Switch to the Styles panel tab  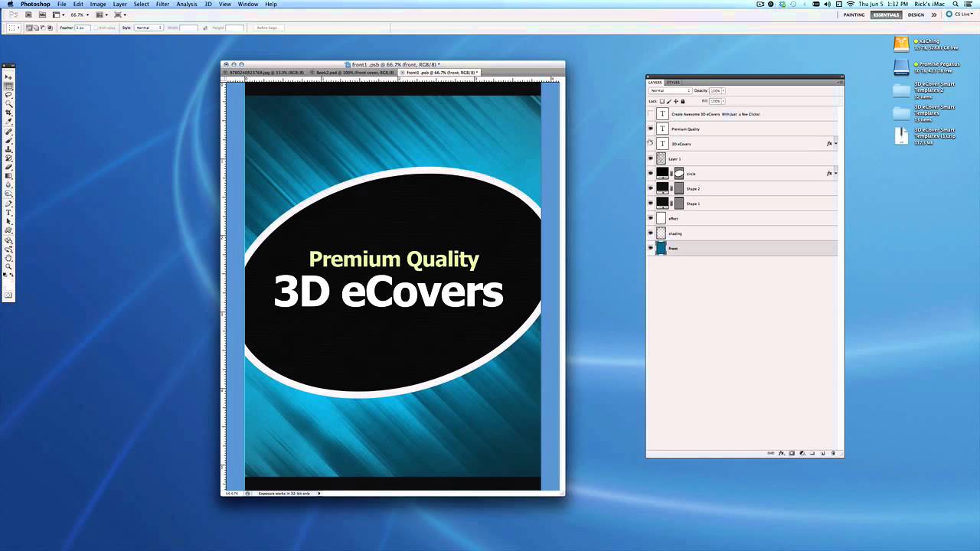pos(673,83)
